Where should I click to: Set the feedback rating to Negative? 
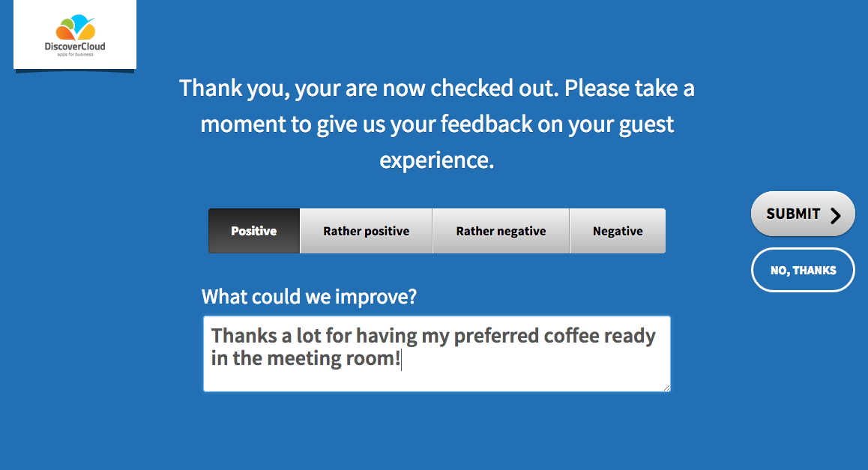pos(618,231)
